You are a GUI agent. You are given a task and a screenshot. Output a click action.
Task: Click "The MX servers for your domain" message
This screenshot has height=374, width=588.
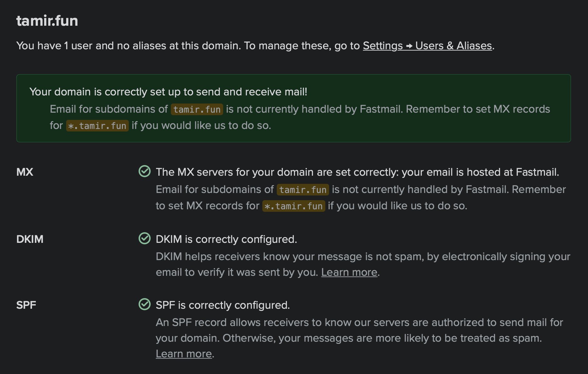coord(357,172)
